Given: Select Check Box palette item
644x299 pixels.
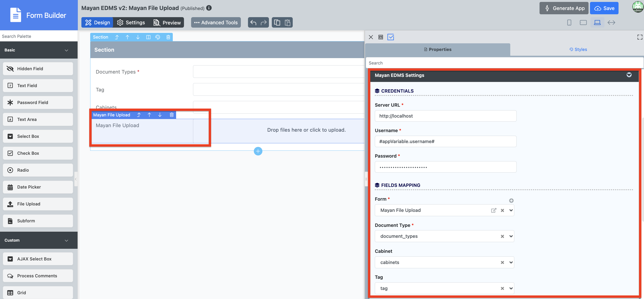Looking at the screenshot, I should click(x=38, y=153).
